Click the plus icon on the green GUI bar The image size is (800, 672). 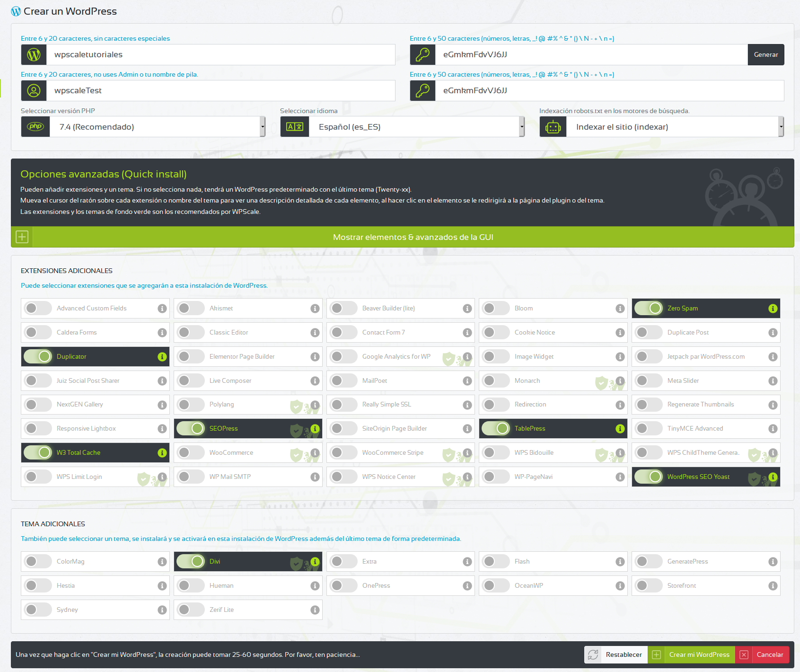pyautogui.click(x=22, y=237)
